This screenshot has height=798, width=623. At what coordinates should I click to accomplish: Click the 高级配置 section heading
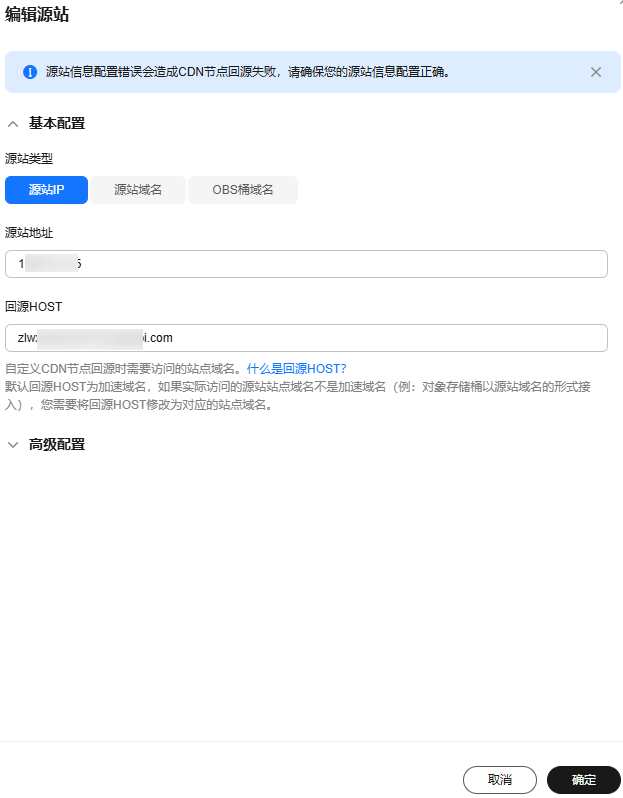(56, 444)
